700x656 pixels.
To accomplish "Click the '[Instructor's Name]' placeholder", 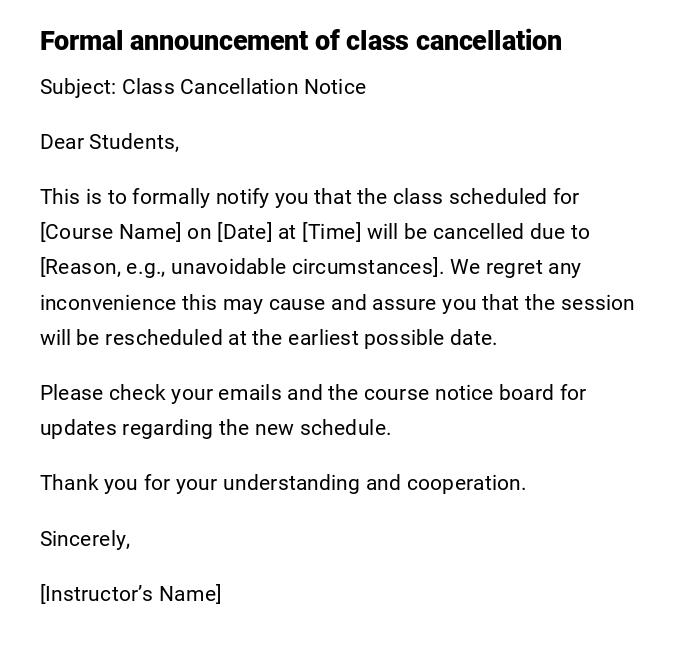I will 130,594.
